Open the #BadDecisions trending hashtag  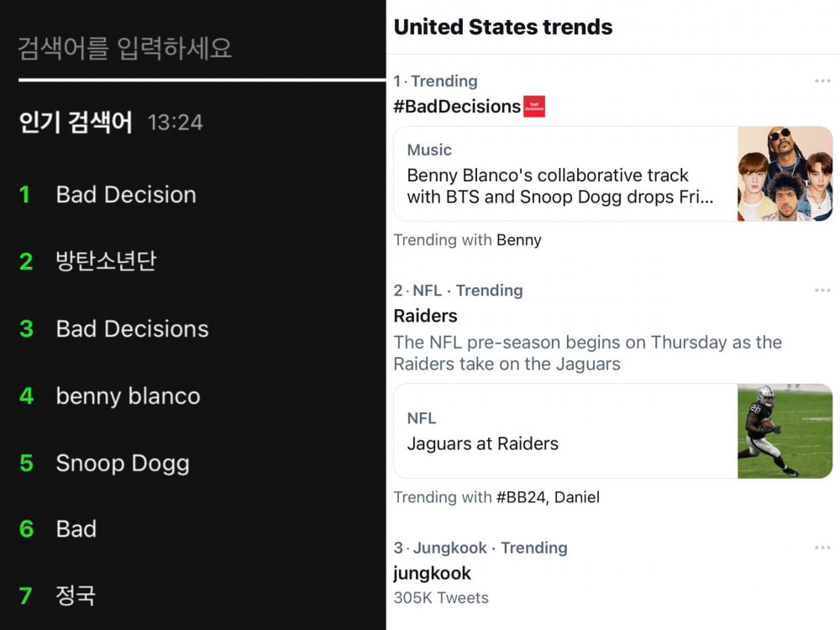(x=457, y=106)
